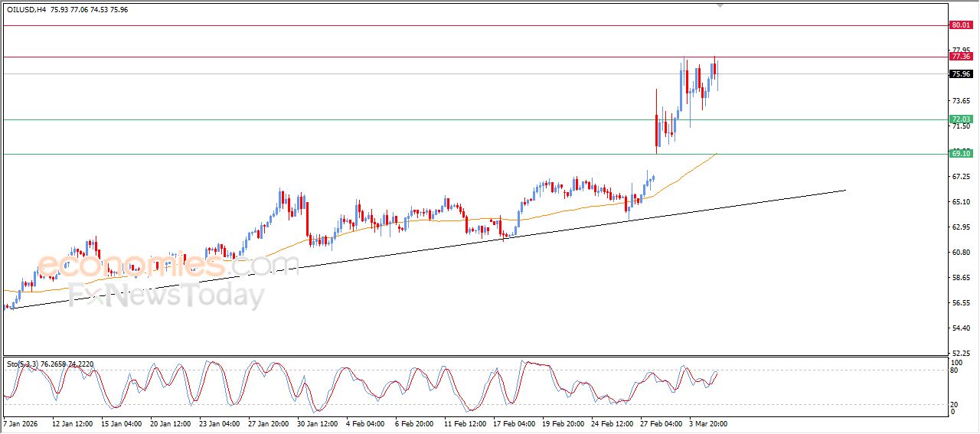The height and width of the screenshot is (434, 980).
Task: Click the 54.40 value on price axis
Action: (x=961, y=328)
